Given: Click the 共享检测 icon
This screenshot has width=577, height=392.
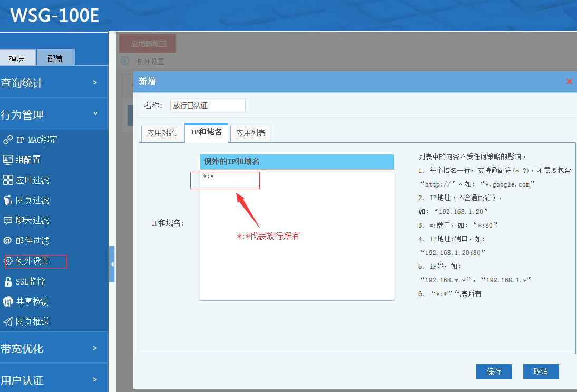Looking at the screenshot, I should coord(8,301).
